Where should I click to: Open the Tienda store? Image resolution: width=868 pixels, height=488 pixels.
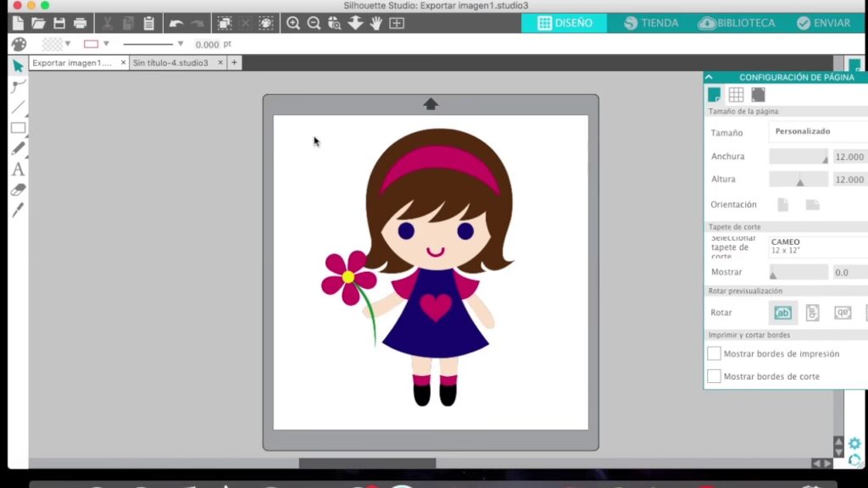[x=651, y=23]
